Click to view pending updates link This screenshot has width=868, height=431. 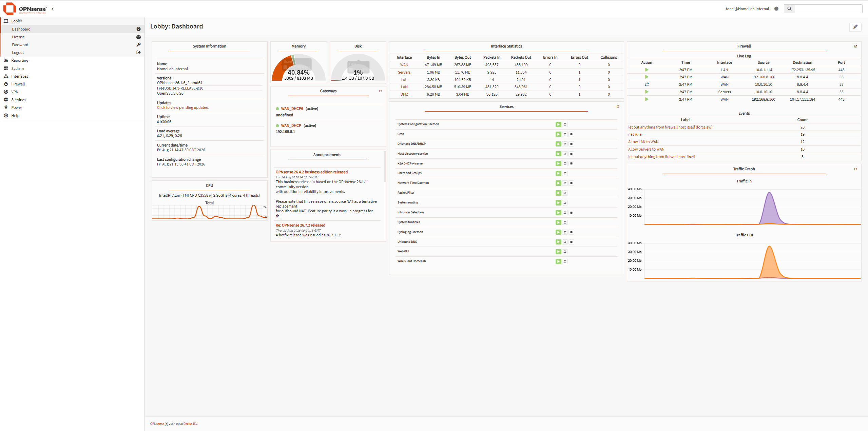point(182,108)
